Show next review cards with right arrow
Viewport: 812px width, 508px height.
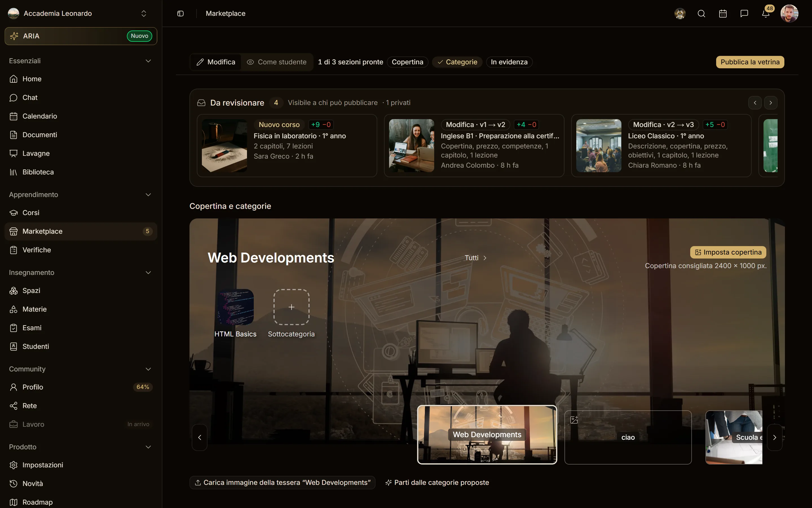point(771,103)
